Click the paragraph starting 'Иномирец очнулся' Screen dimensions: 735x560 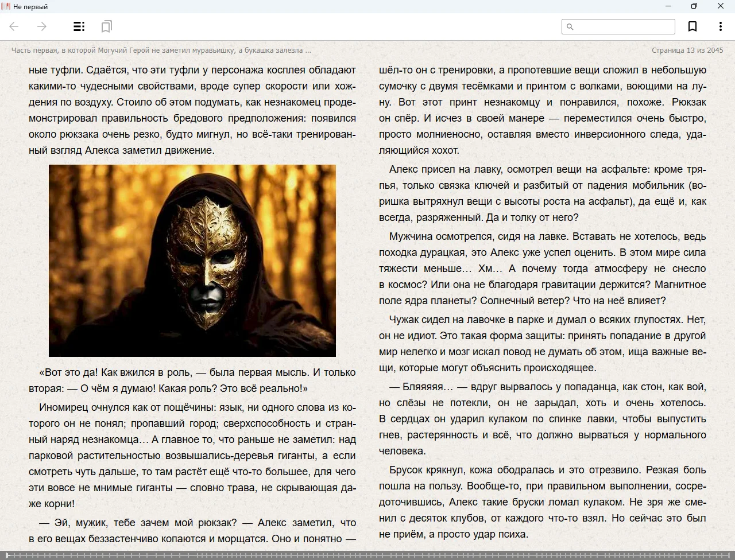pos(192,456)
